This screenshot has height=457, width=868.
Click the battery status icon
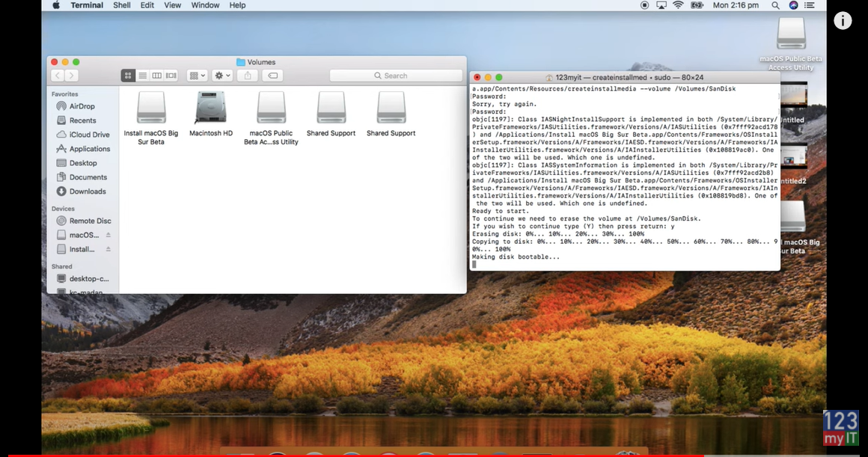point(697,5)
